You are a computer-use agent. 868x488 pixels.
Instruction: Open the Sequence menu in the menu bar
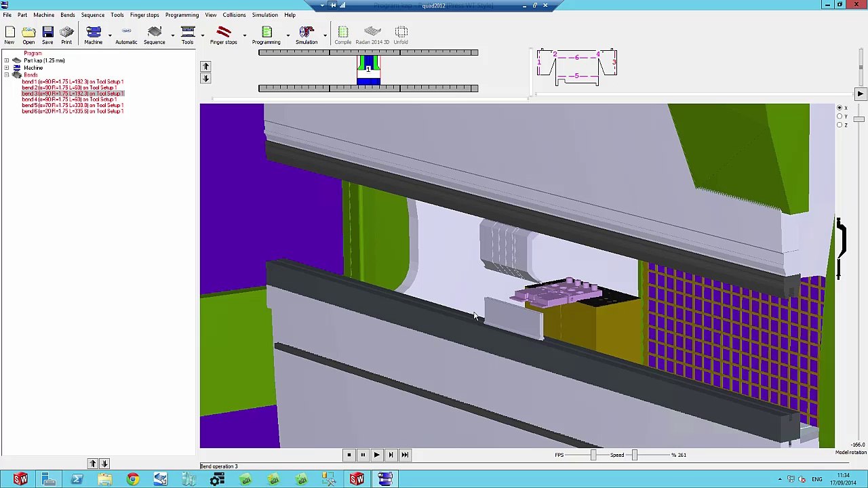pyautogui.click(x=93, y=15)
